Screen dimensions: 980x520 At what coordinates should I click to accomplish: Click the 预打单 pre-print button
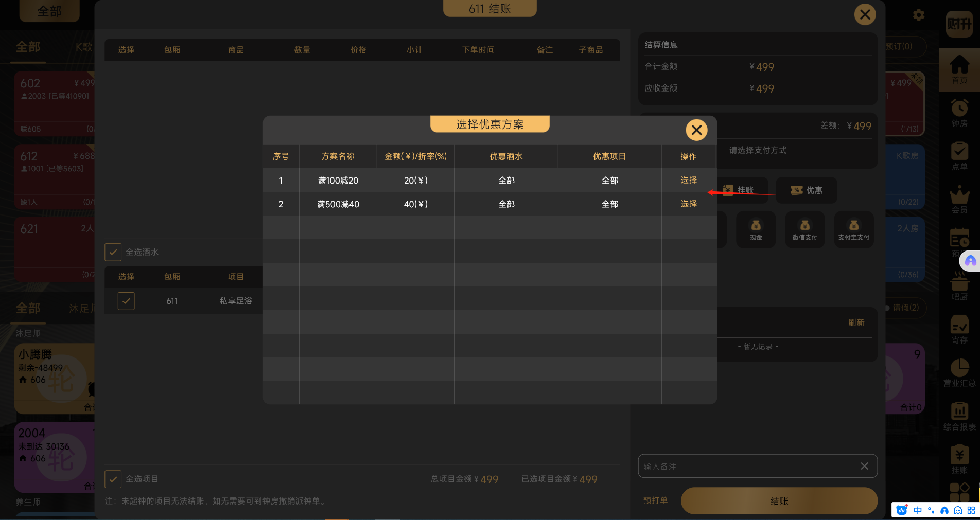pyautogui.click(x=655, y=500)
